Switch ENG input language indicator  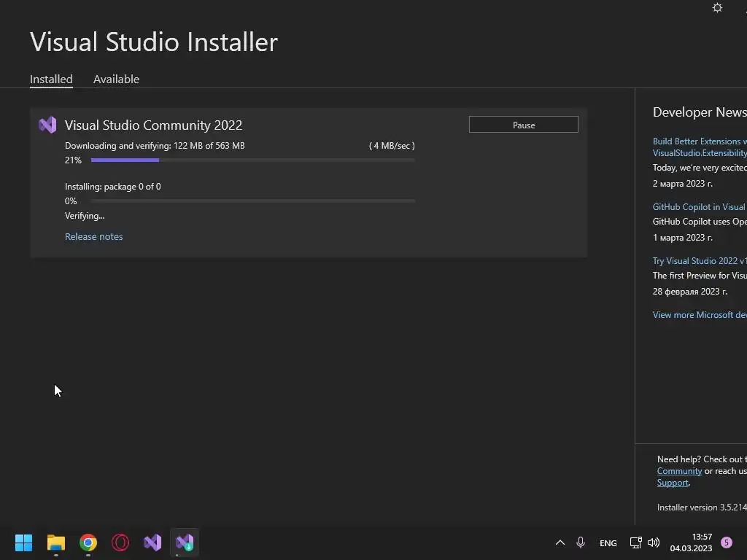(x=608, y=542)
